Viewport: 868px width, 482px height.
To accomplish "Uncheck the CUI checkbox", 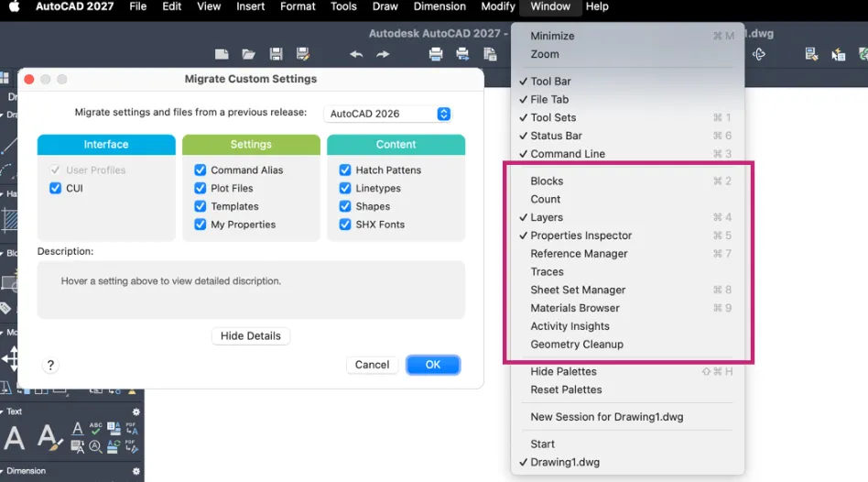I will (55, 189).
